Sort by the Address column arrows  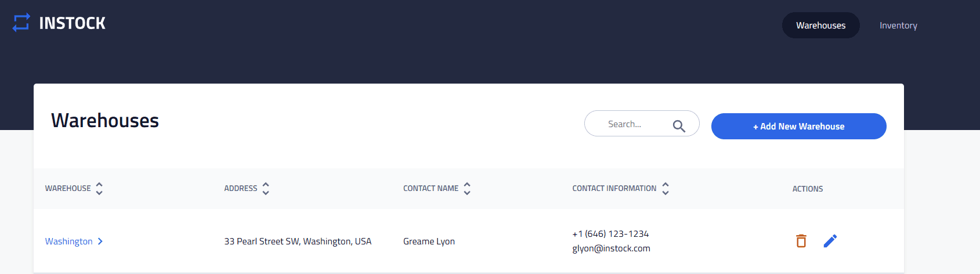[x=266, y=189]
